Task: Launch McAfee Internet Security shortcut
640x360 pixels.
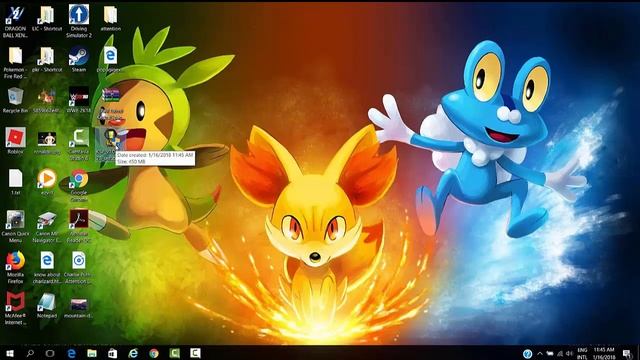Action: pos(15,308)
